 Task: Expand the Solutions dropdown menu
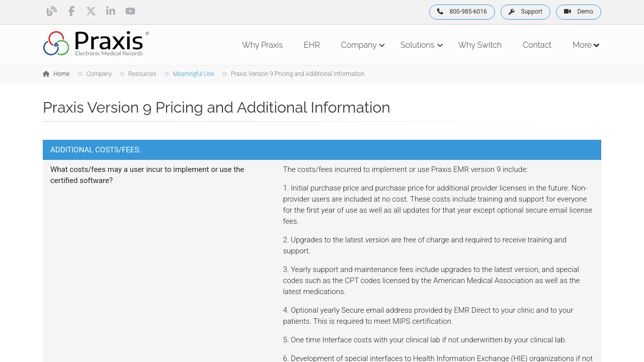(x=421, y=45)
